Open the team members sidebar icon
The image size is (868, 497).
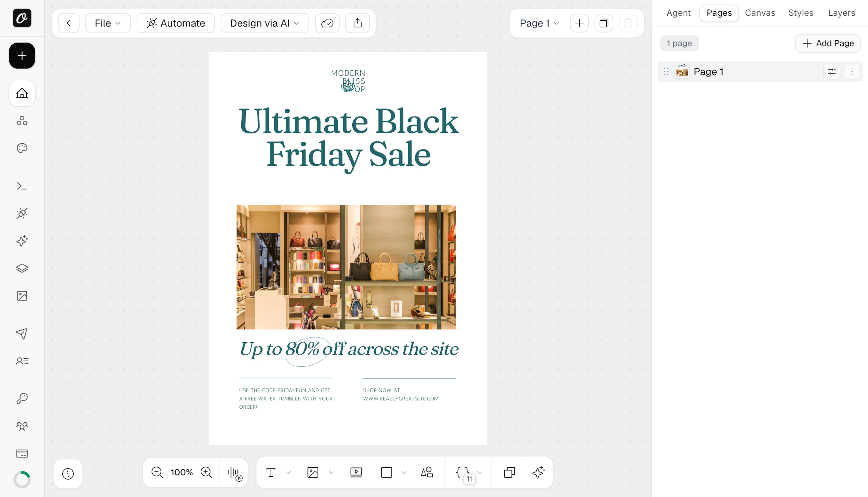coord(22,426)
